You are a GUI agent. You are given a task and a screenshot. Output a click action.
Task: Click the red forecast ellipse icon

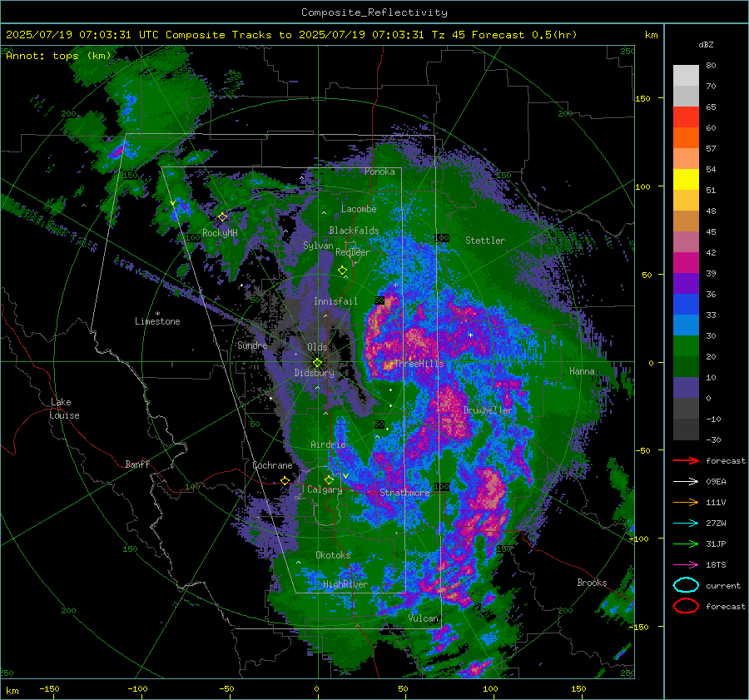pos(686,606)
